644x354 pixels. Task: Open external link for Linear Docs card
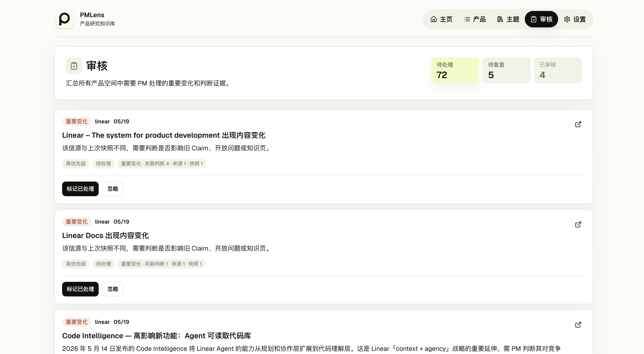pyautogui.click(x=578, y=225)
